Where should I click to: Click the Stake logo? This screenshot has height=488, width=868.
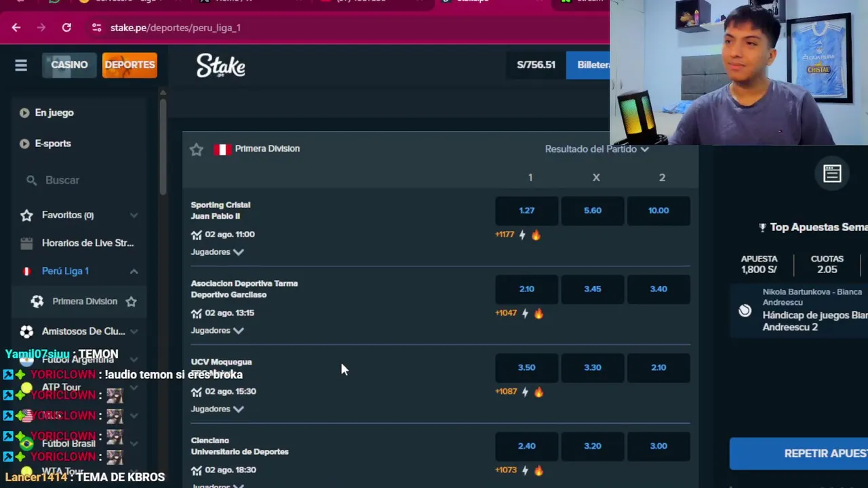point(221,66)
